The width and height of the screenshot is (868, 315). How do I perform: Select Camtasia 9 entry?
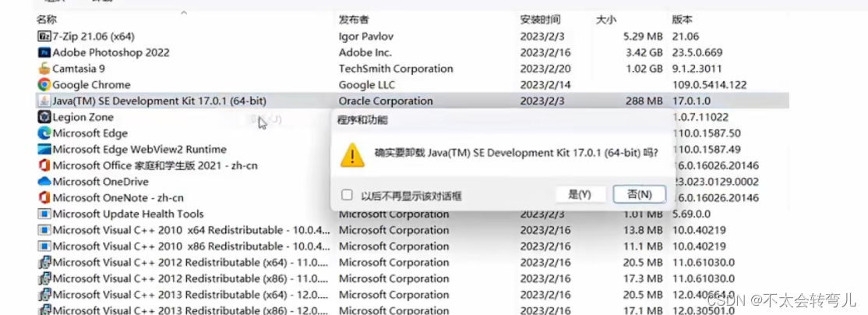(79, 69)
